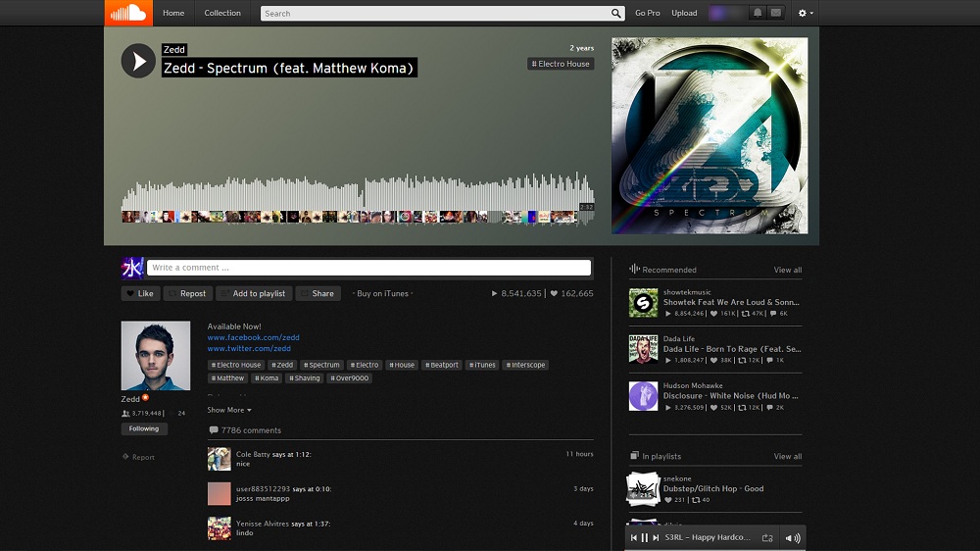Image resolution: width=980 pixels, height=551 pixels.
Task: Open Showtek track thumbnail
Action: click(643, 303)
